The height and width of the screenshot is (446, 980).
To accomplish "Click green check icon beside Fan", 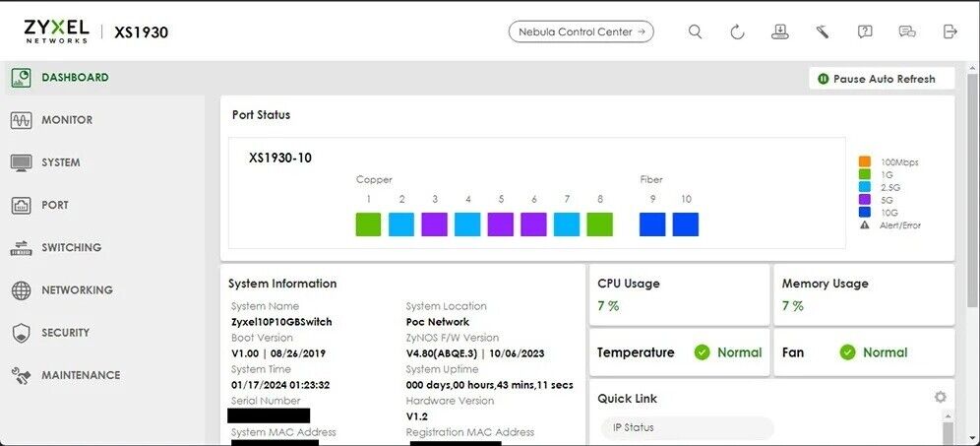I will coord(847,352).
